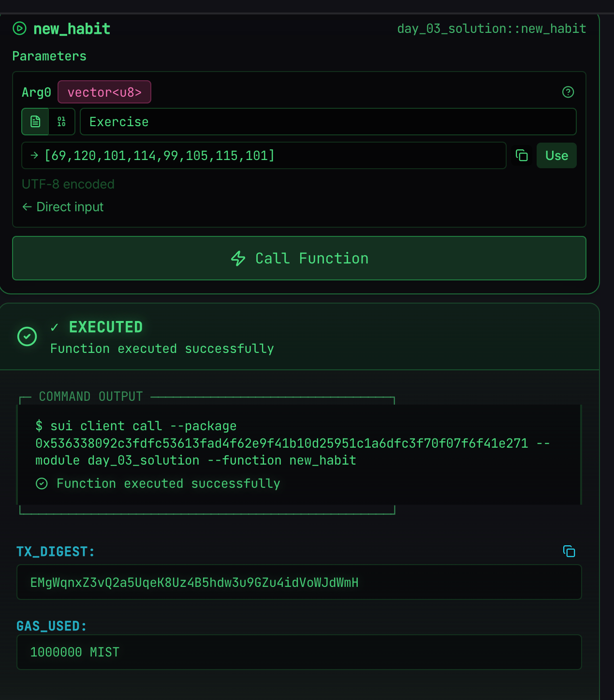
Task: Click the checkmark in the command output
Action: (x=42, y=483)
